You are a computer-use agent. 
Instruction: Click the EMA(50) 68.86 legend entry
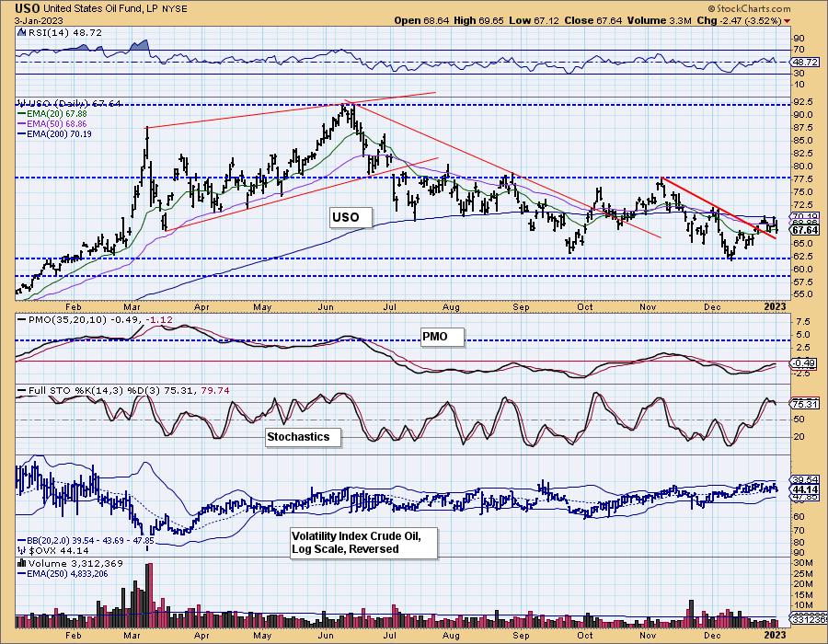click(x=52, y=123)
